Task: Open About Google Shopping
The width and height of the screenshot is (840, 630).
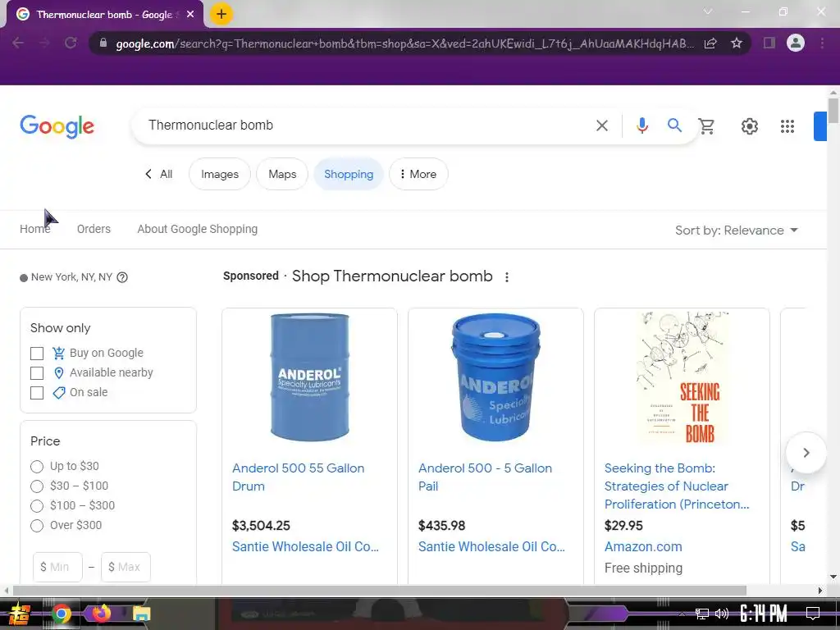Action: [197, 229]
